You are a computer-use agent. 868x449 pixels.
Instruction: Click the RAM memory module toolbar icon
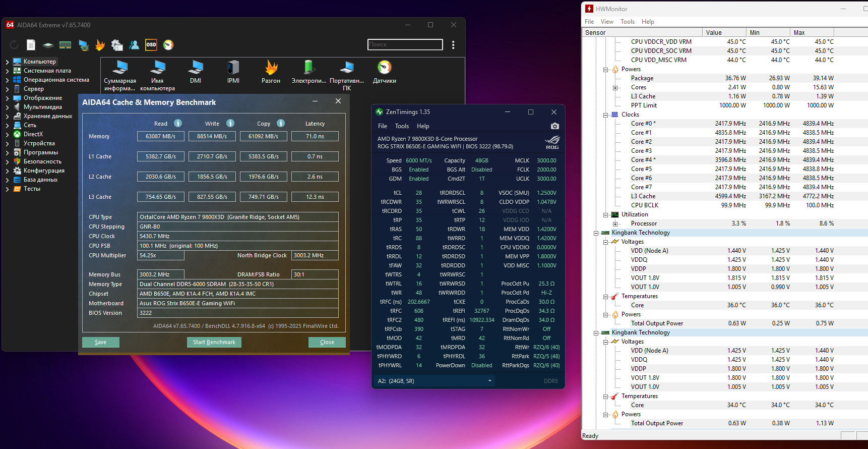[65, 45]
